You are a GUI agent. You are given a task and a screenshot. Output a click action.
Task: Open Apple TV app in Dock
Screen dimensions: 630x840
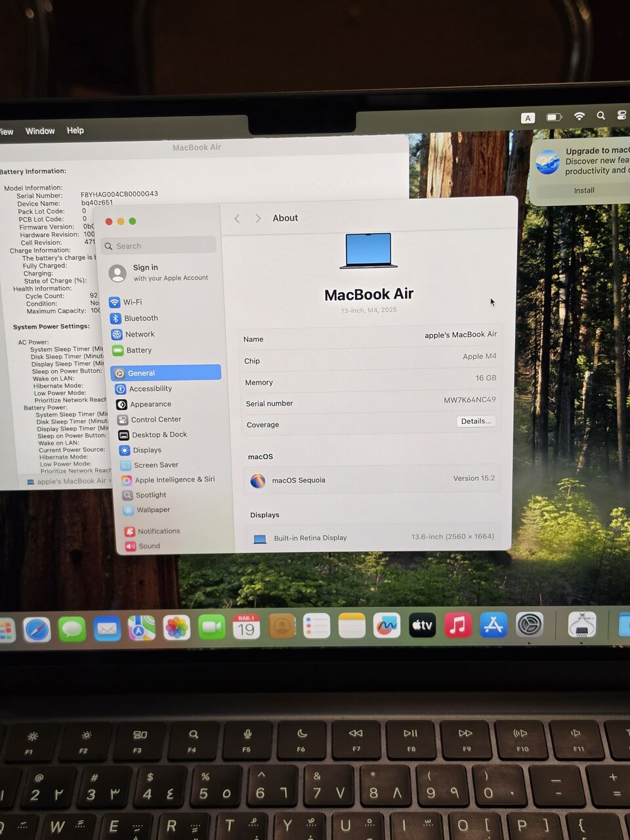point(422,625)
